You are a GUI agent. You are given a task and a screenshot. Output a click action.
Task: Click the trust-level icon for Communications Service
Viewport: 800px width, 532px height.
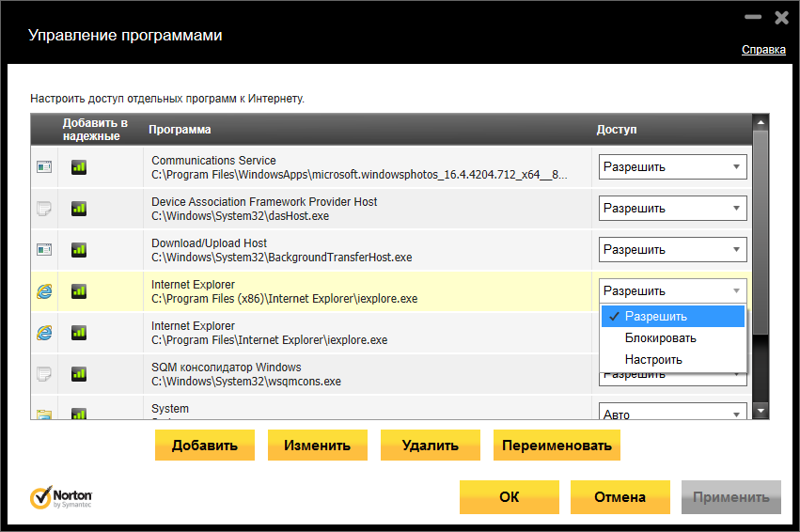[79, 166]
